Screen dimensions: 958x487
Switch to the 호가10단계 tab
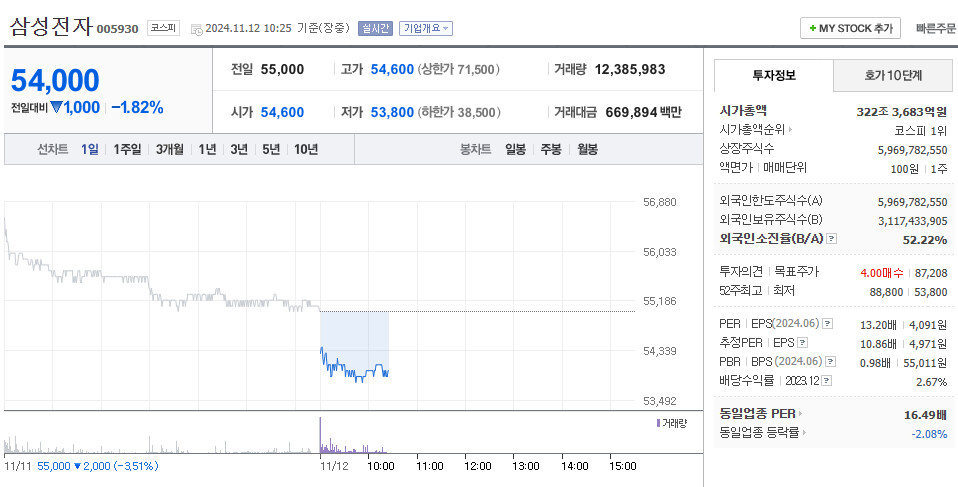893,76
